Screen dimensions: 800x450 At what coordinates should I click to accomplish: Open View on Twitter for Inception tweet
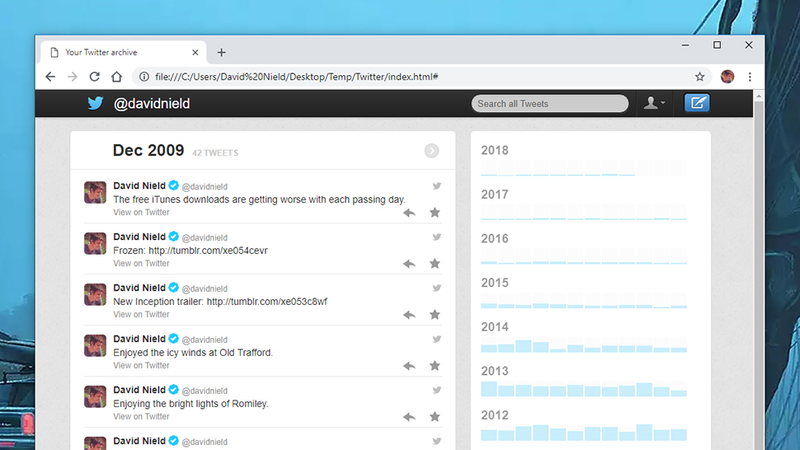(141, 314)
